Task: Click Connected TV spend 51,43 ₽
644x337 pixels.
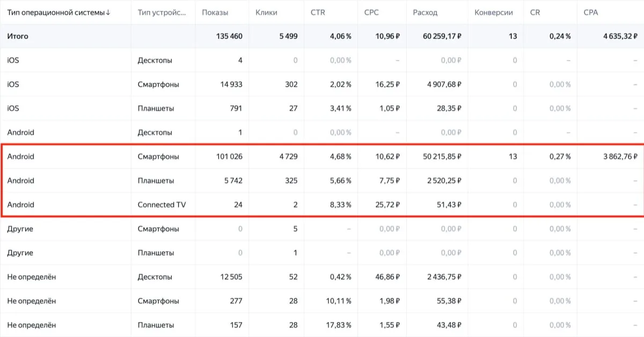Action: (x=449, y=205)
